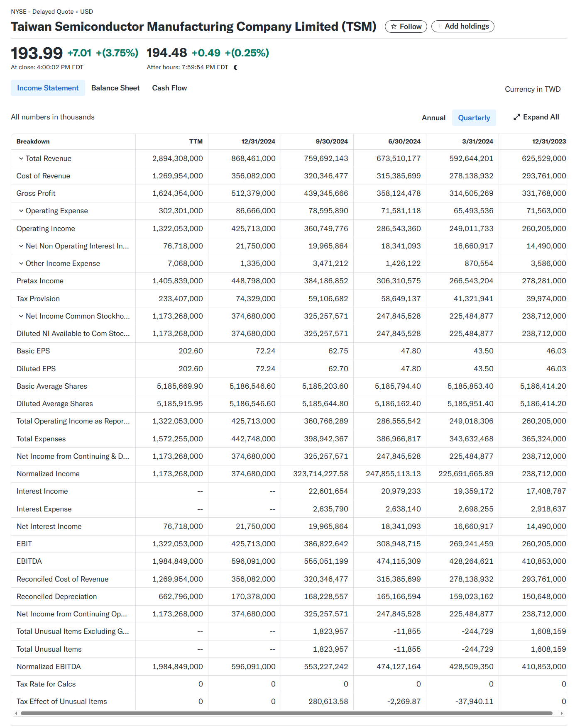This screenshot has height=728, width=575.
Task: Click the Basic Average Shares label
Action: tap(52, 386)
